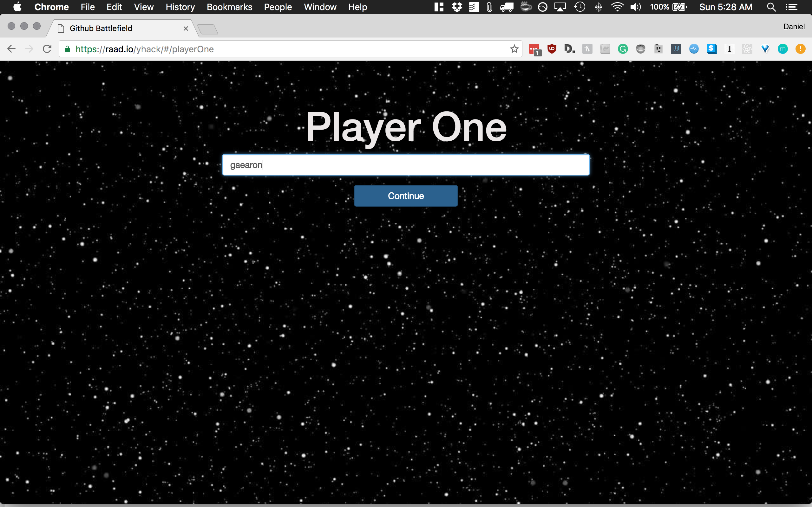Open the Daniel profile switcher
This screenshot has height=507, width=812.
794,27
